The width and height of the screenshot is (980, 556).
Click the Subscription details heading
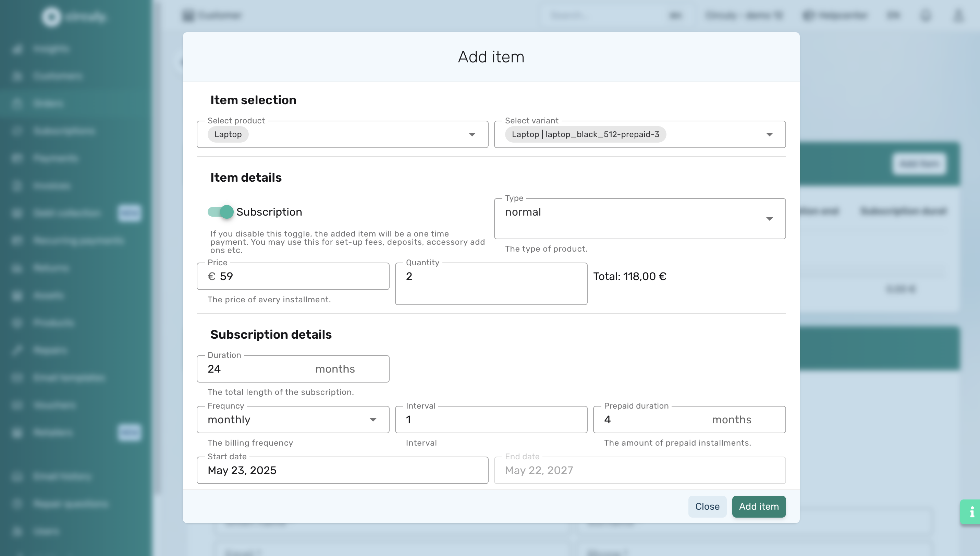(x=271, y=335)
